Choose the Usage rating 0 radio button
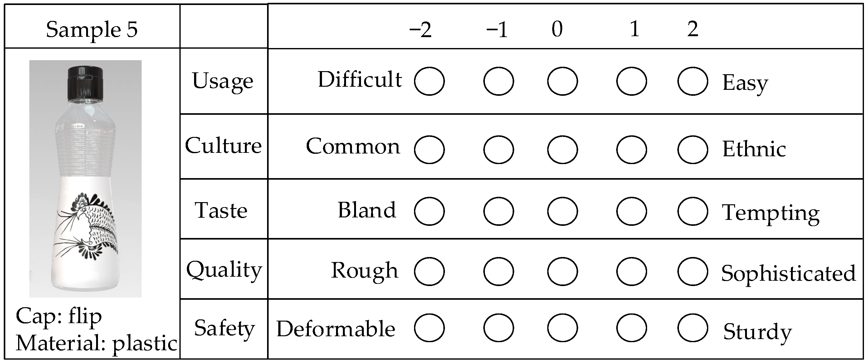This screenshot has width=868, height=364. pyautogui.click(x=562, y=81)
